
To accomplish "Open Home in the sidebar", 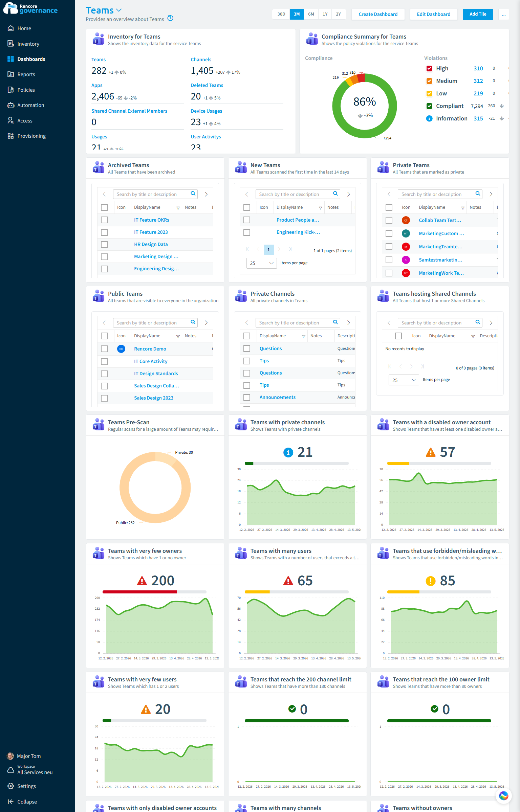I will [24, 28].
